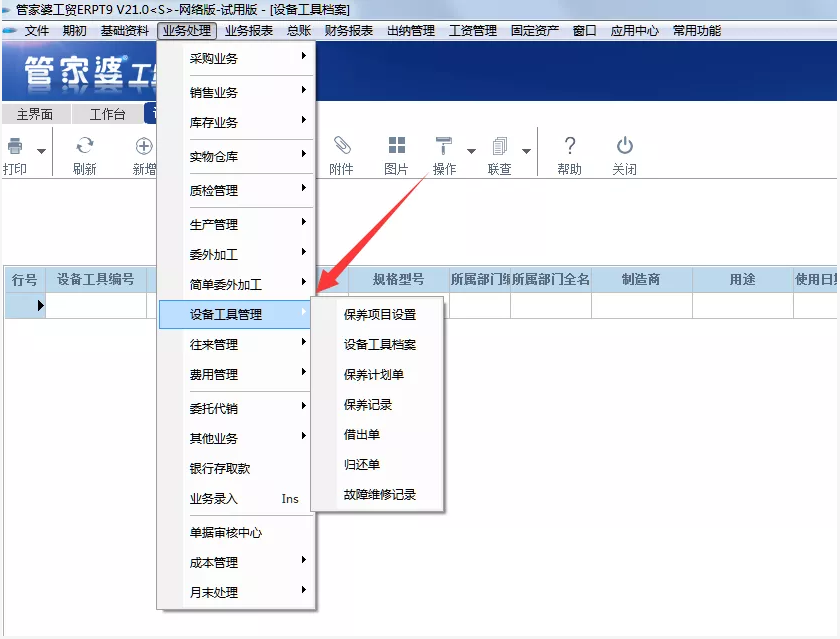Expand the 销售业务 submenu
The height and width of the screenshot is (639, 840).
(x=236, y=92)
